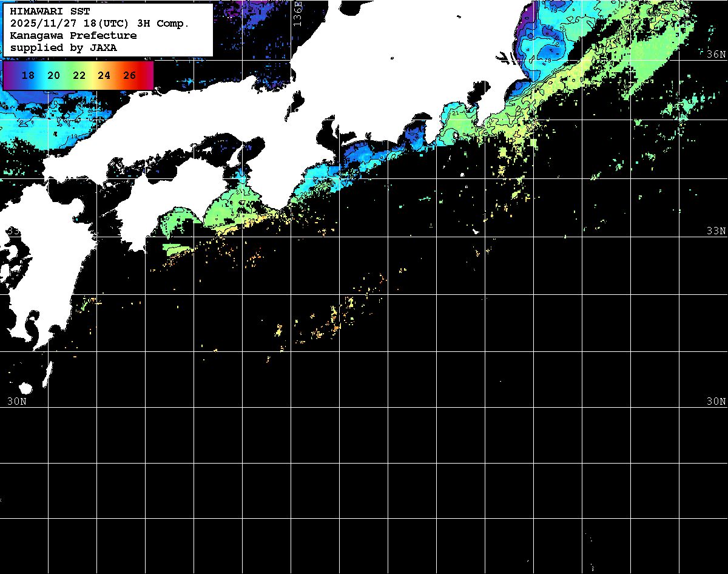Image resolution: width=728 pixels, height=574 pixels.
Task: Click the 30N label on the left edge
Action: pyautogui.click(x=16, y=401)
